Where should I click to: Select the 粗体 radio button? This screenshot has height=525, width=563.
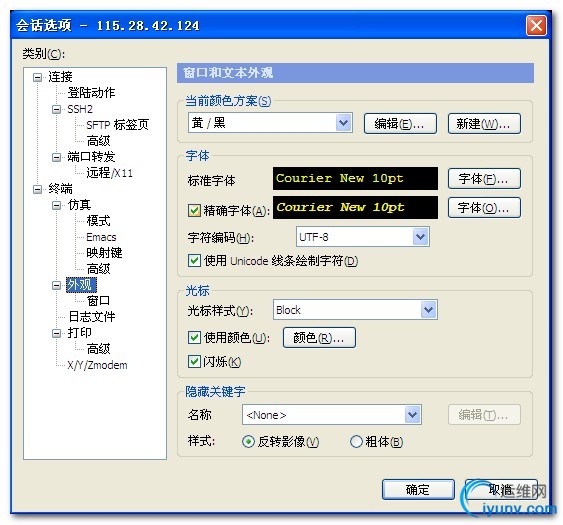click(x=356, y=441)
